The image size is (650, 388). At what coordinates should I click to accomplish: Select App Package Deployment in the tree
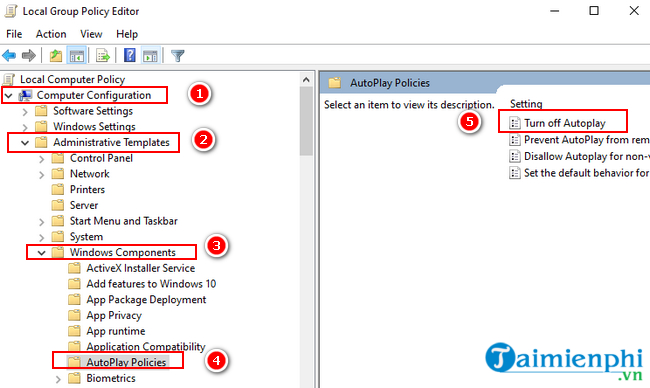(146, 299)
